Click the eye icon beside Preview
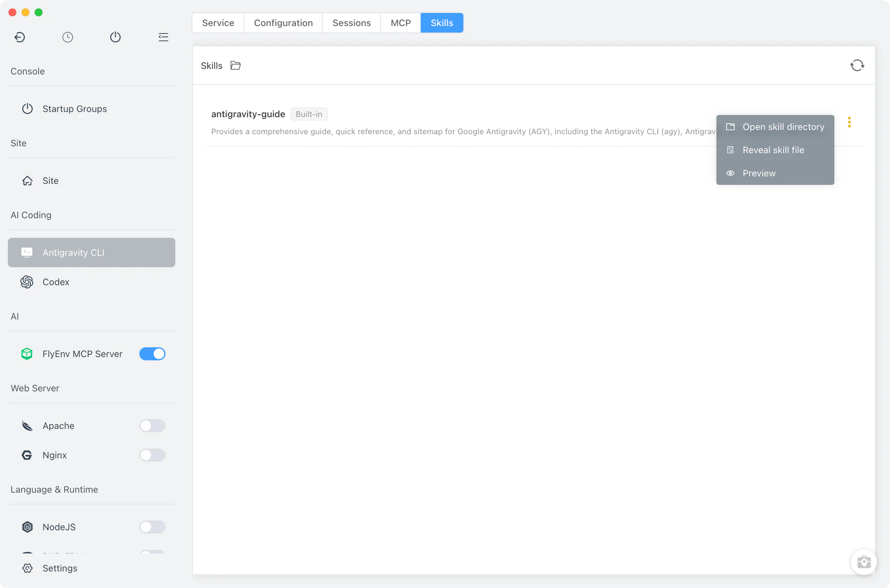The width and height of the screenshot is (890, 588). click(x=731, y=173)
